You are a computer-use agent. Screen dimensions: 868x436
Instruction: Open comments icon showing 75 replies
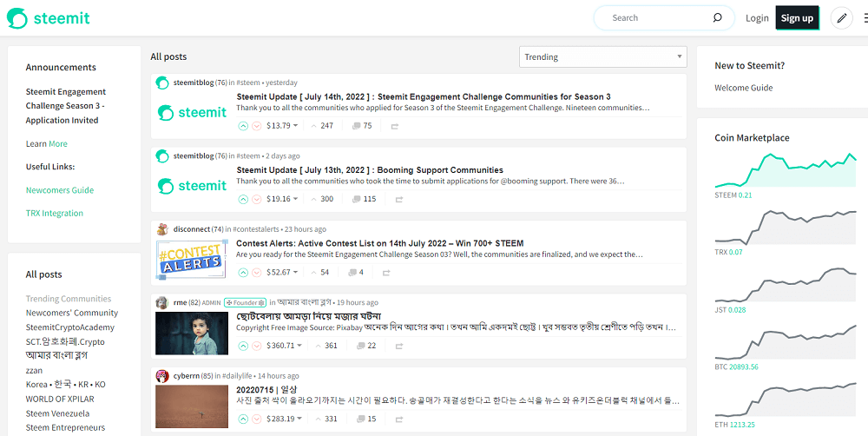coord(357,126)
